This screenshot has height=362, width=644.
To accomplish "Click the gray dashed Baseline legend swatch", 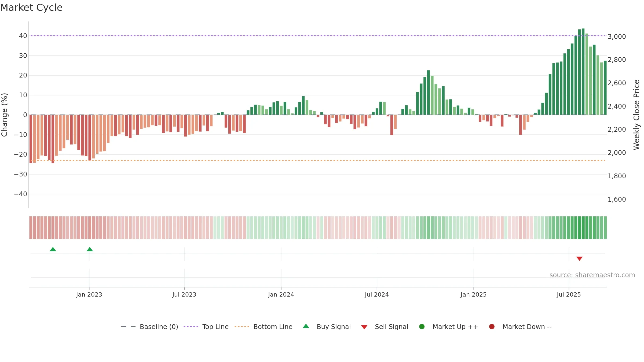I will click(128, 327).
